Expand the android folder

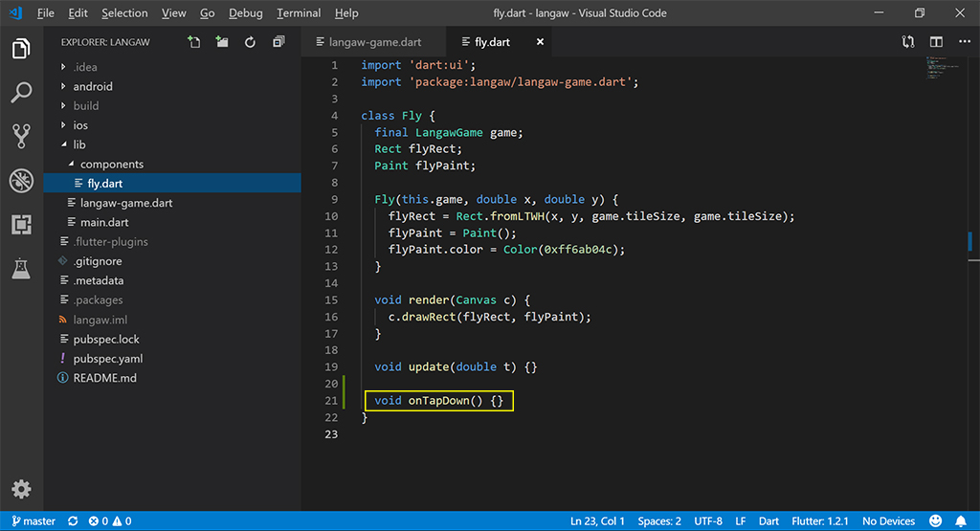tap(92, 86)
